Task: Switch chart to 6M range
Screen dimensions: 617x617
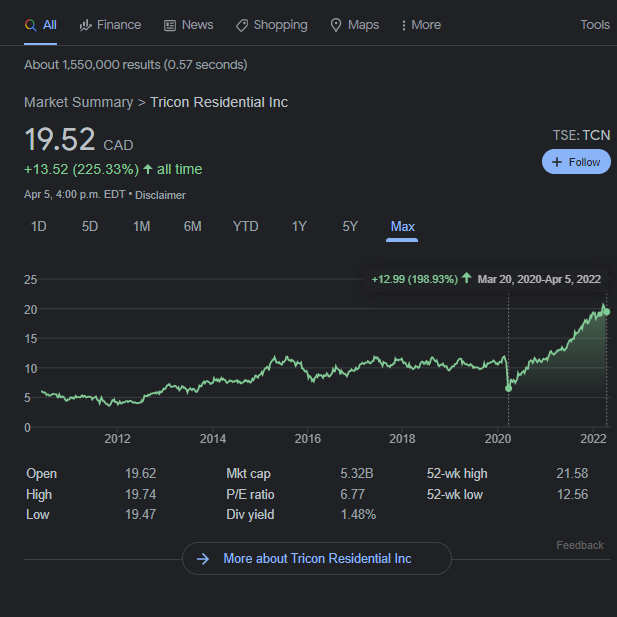Action: click(192, 227)
